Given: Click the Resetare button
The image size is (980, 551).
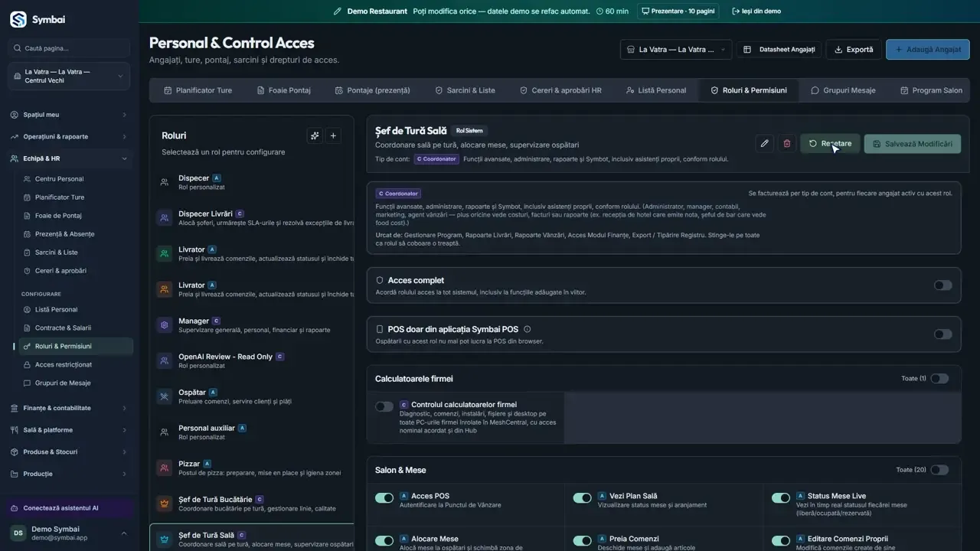Looking at the screenshot, I should [x=830, y=144].
